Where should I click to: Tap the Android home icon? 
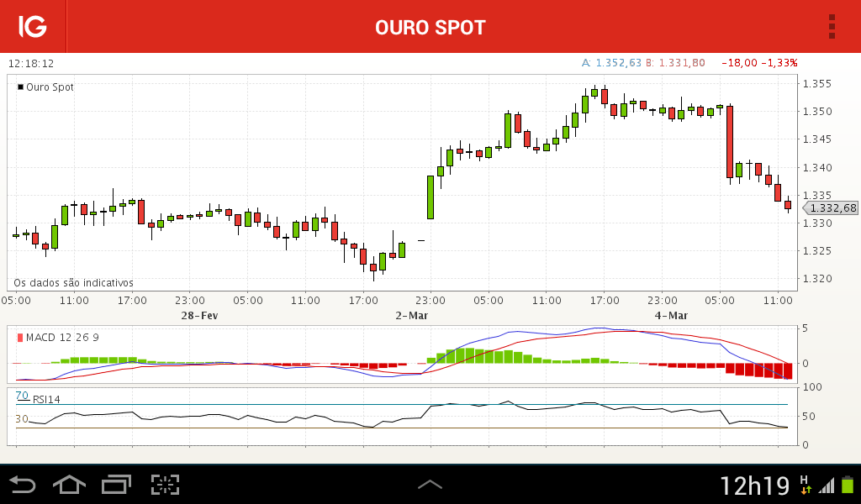coord(69,485)
